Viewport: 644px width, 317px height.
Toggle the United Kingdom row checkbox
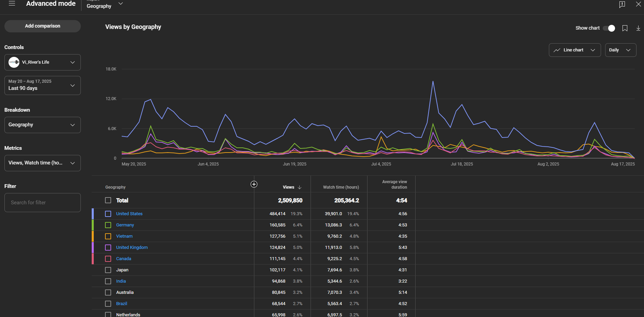point(108,248)
